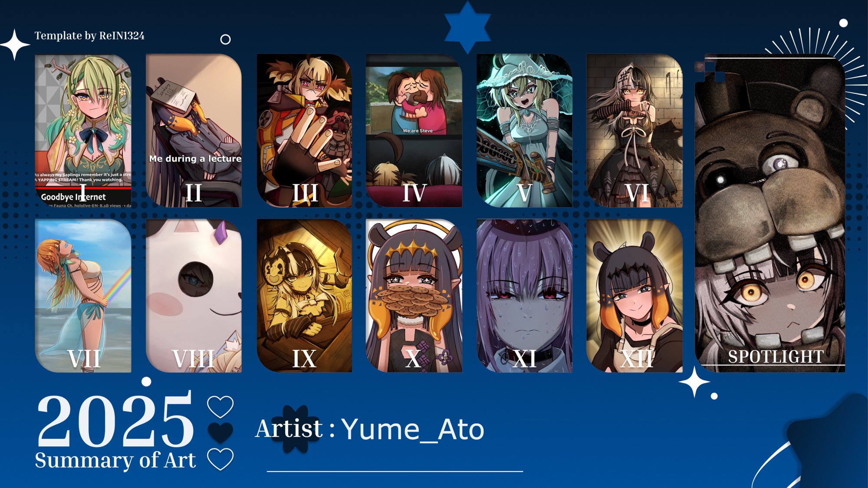Click the artist name Yume_Ato
The height and width of the screenshot is (488, 868).
tap(413, 430)
